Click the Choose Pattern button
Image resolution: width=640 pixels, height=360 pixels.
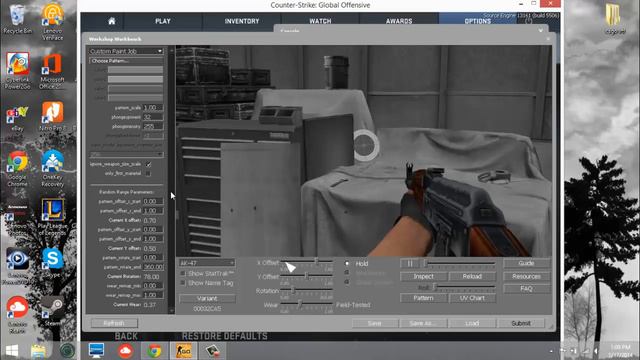126,61
